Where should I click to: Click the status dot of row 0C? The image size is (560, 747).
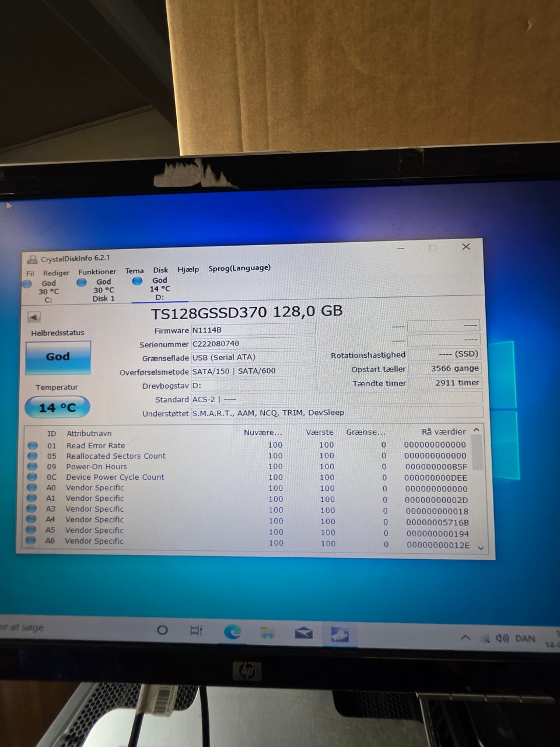33,477
